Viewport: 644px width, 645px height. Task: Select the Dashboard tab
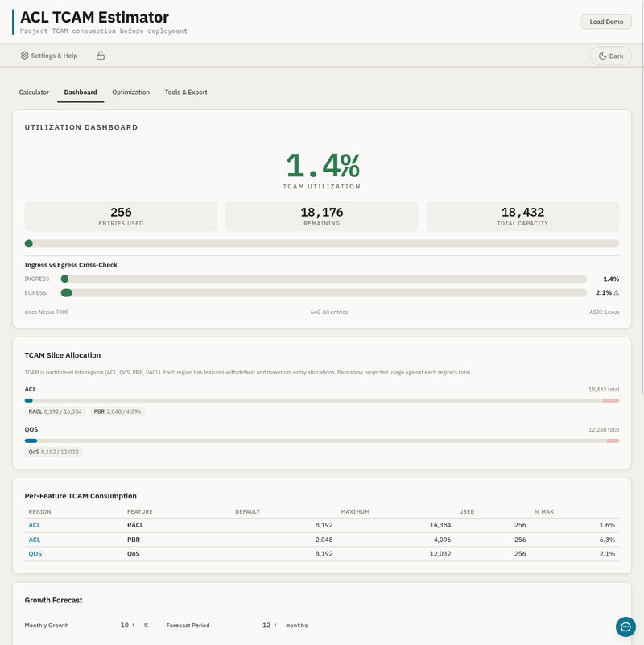coord(80,93)
